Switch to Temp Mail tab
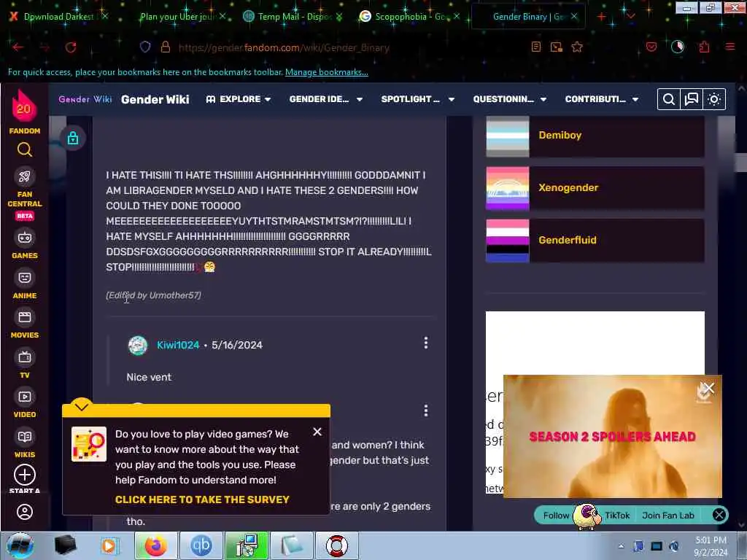The width and height of the screenshot is (747, 560). click(x=293, y=17)
